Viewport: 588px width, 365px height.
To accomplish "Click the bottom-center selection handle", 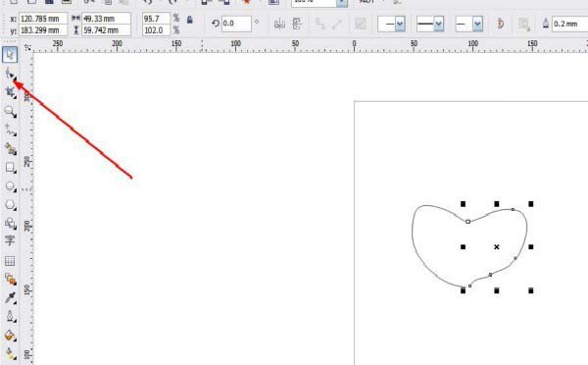I will [497, 290].
